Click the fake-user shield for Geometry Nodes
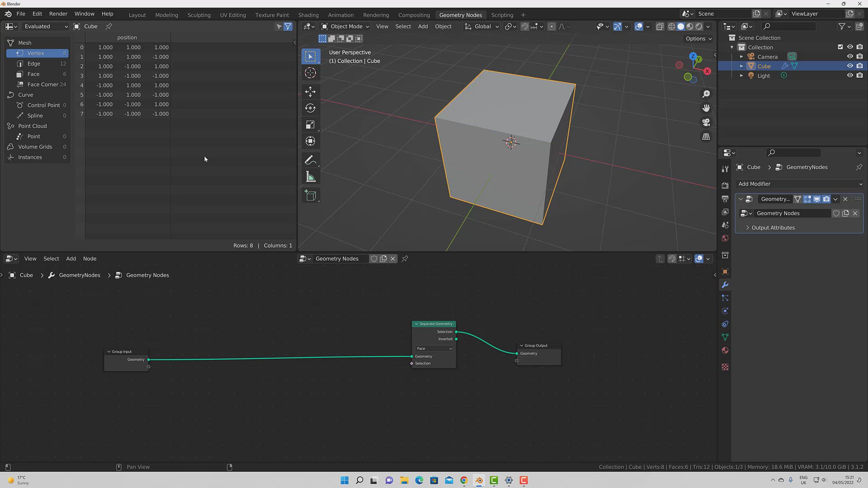Screen dimensions: 868x488 tap(836, 213)
